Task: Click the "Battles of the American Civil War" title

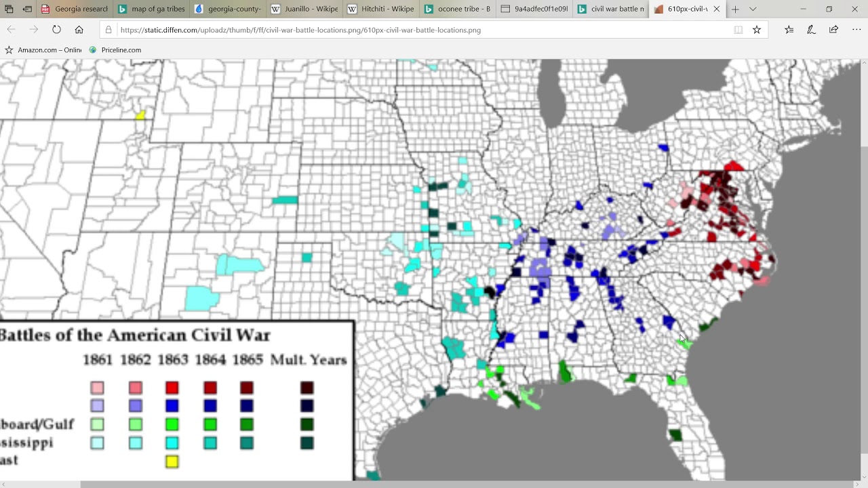Action: 135,335
